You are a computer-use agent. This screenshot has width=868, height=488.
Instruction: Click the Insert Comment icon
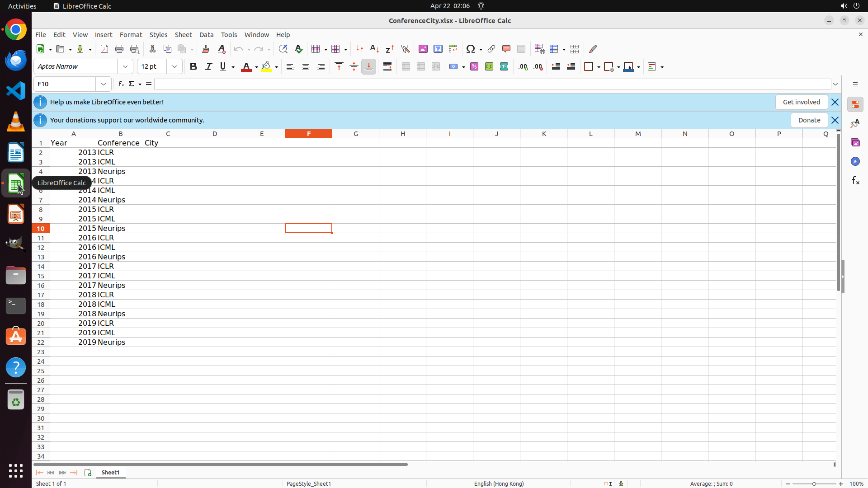tap(506, 49)
